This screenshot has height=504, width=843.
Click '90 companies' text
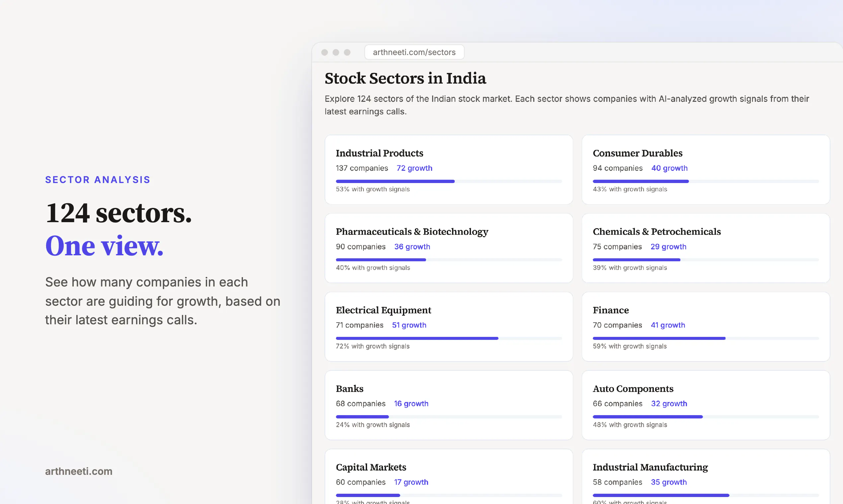coord(361,247)
